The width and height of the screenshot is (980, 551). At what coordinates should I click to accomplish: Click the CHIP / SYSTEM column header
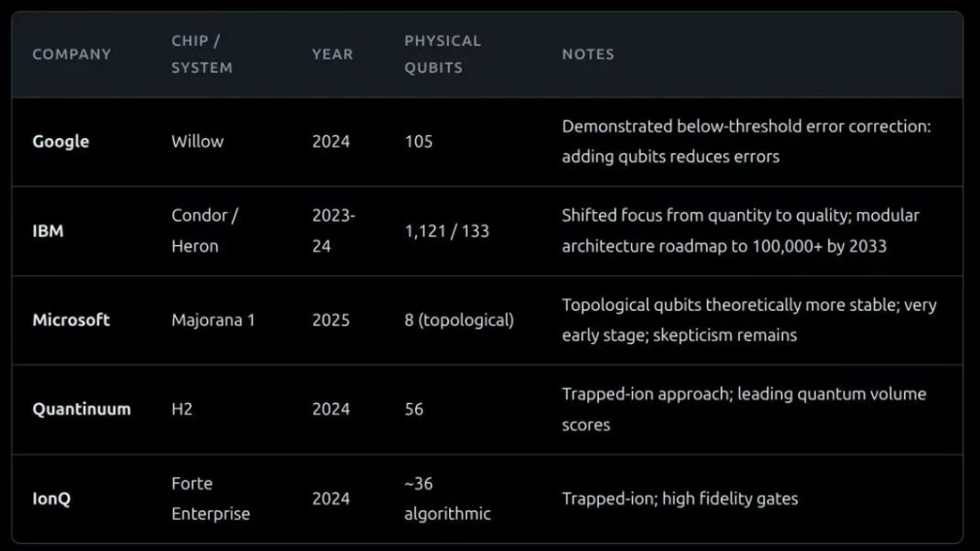[x=202, y=54]
